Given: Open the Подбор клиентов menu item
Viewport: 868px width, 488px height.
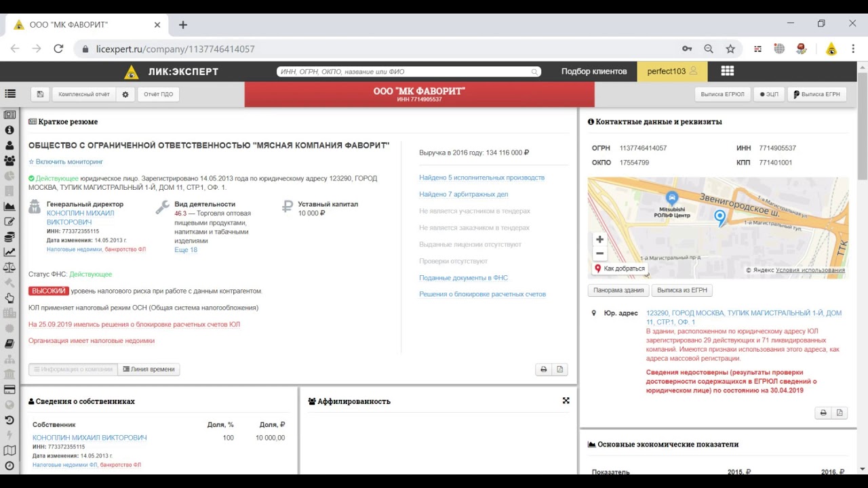Looking at the screenshot, I should (x=594, y=71).
